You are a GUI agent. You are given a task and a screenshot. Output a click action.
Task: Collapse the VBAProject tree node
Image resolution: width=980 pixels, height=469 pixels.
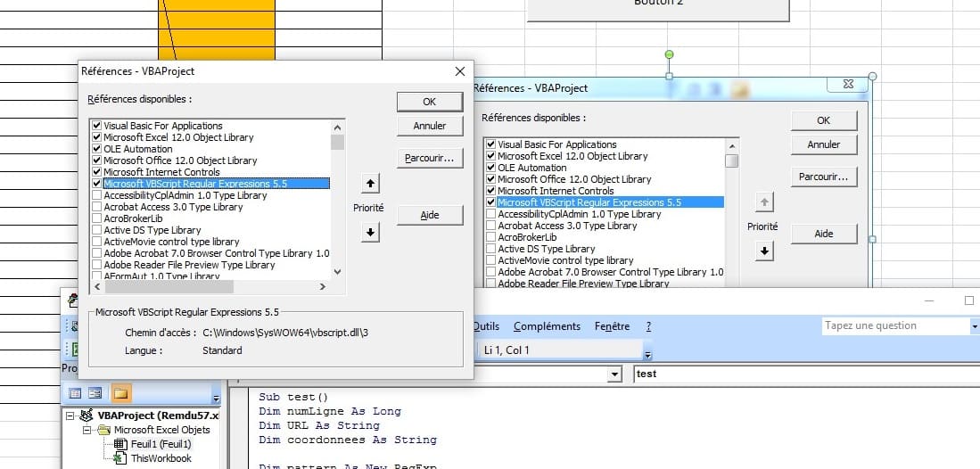70,416
